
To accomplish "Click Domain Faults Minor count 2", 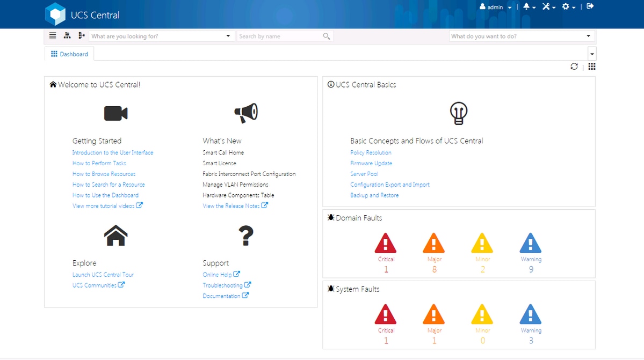I will [x=482, y=269].
